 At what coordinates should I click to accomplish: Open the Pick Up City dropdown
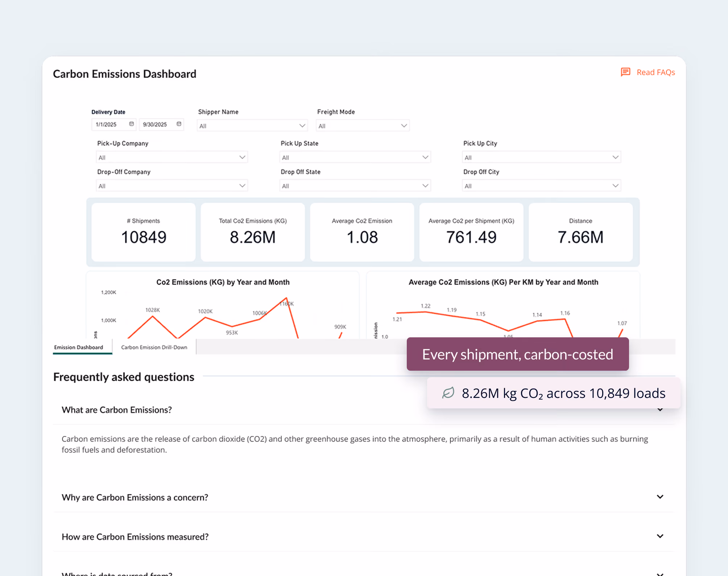coord(541,157)
